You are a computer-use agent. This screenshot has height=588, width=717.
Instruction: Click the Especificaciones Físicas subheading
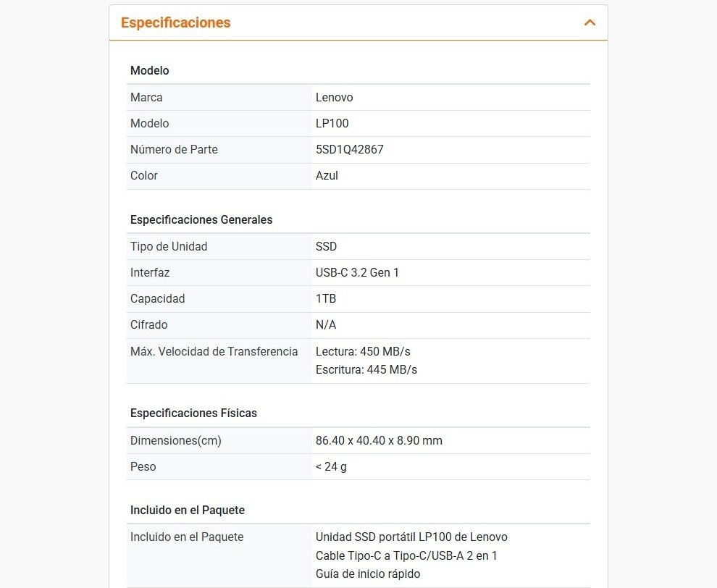pos(193,413)
